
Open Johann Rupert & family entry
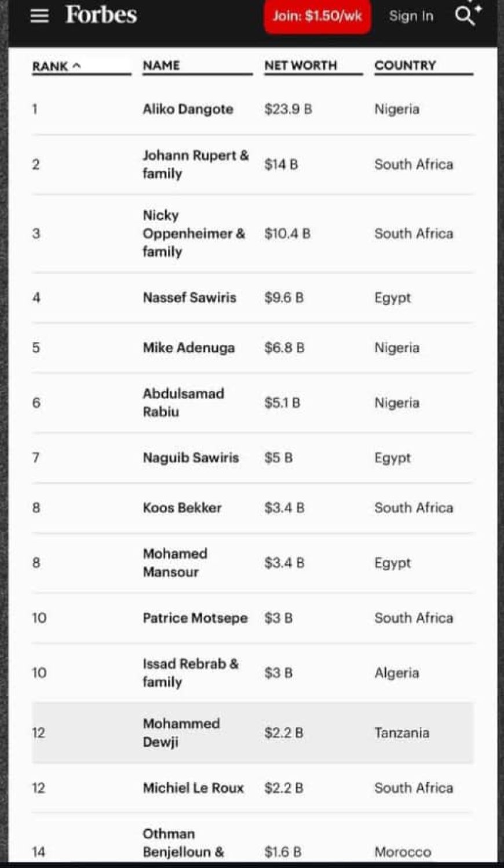[195, 164]
